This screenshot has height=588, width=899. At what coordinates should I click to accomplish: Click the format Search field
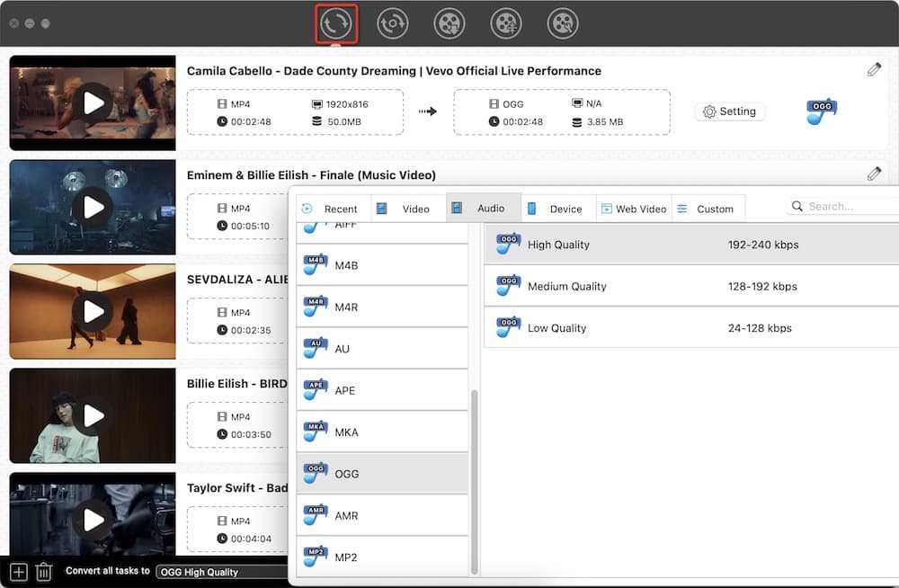[843, 207]
